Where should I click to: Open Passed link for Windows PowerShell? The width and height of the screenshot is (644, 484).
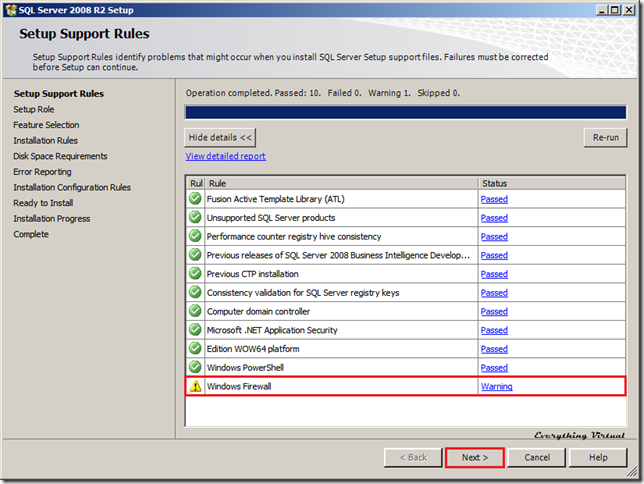(494, 368)
